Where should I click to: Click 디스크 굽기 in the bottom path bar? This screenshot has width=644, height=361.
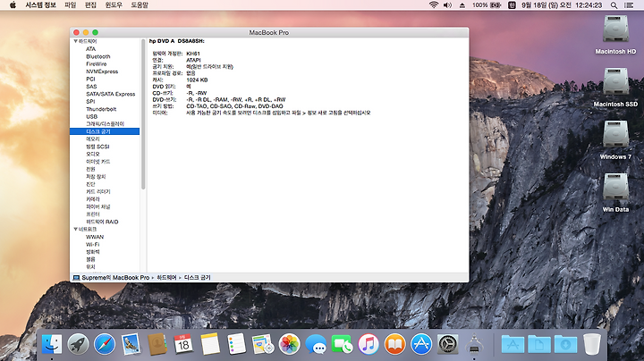(x=197, y=278)
